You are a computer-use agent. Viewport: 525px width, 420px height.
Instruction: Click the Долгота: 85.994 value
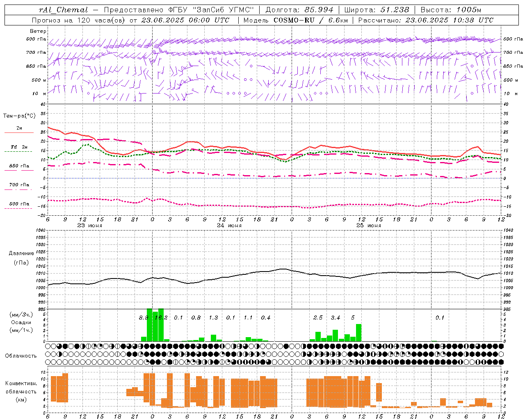(x=300, y=10)
